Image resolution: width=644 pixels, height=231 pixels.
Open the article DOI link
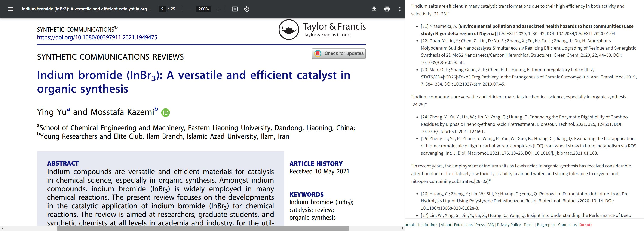click(x=97, y=37)
